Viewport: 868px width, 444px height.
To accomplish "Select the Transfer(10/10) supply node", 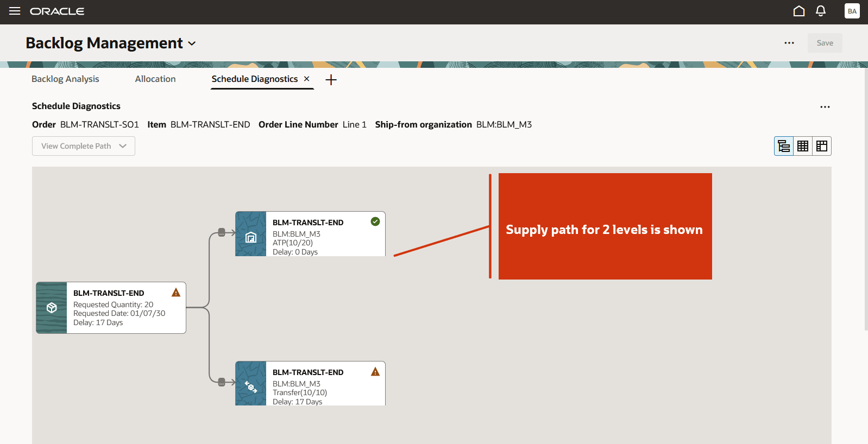I will 310,384.
